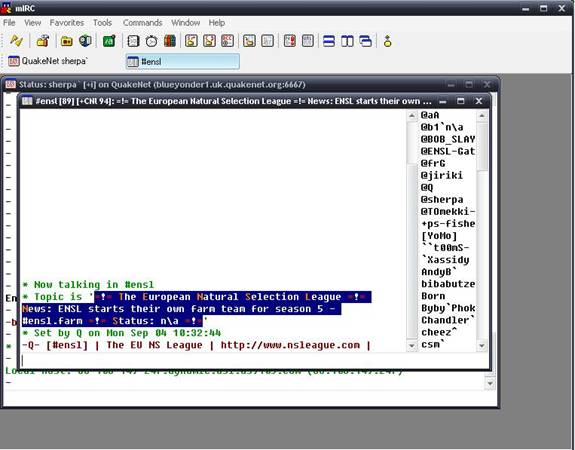Maximize the #ensl channel window

point(461,101)
